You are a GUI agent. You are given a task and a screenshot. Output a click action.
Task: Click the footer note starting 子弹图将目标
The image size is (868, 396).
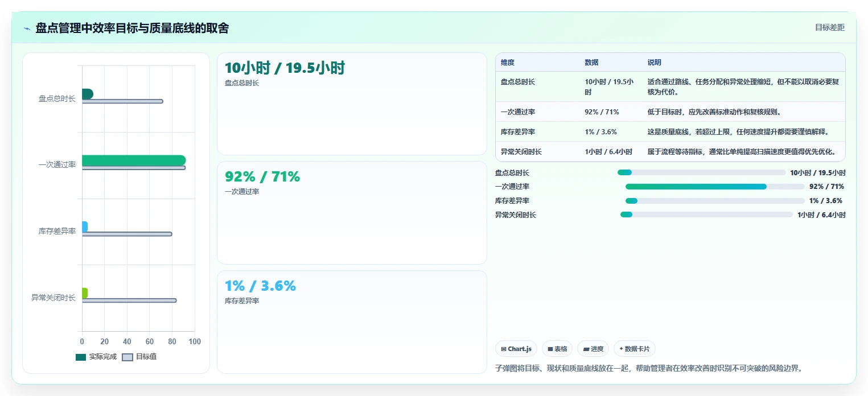649,368
